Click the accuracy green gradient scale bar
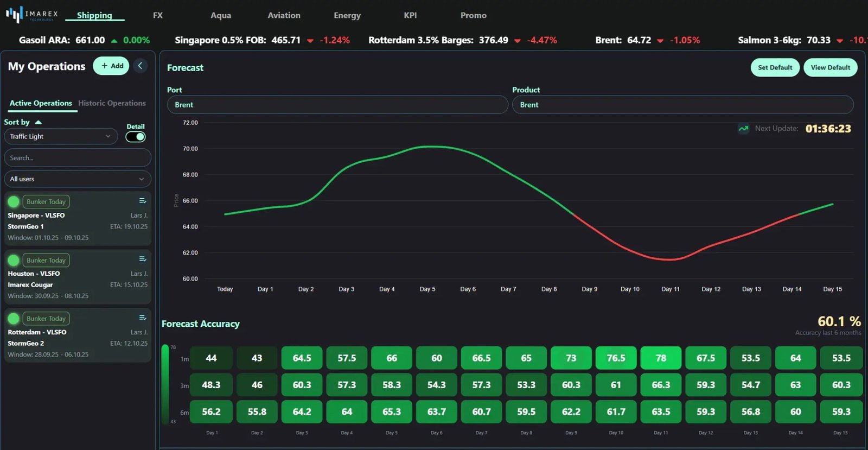868x450 pixels. tap(165, 384)
